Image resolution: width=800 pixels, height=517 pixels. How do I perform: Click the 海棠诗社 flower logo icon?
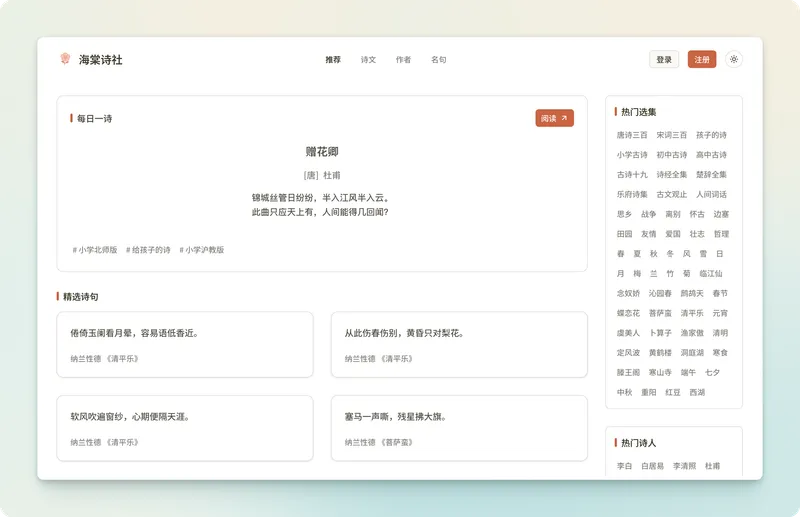[x=65, y=59]
